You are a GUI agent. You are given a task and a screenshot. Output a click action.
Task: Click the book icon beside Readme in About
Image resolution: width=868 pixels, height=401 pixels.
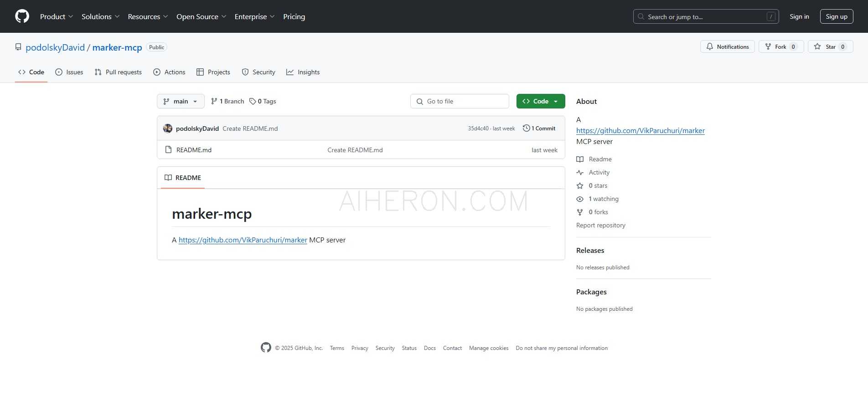tap(580, 159)
